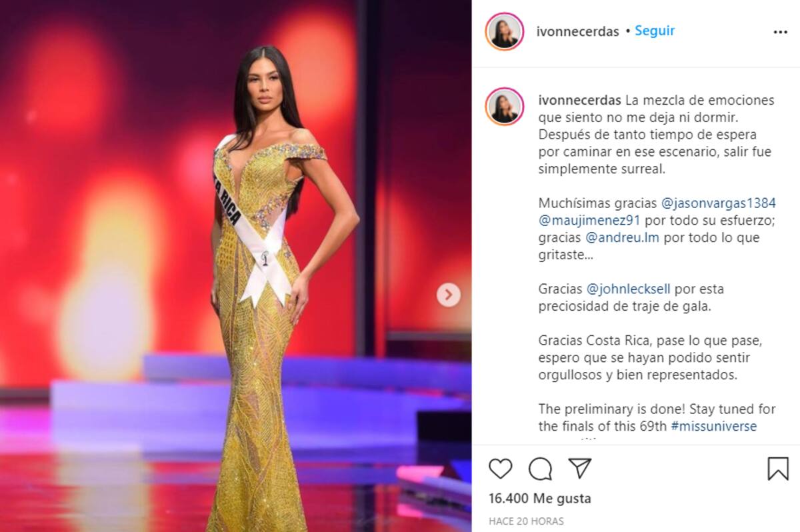The width and height of the screenshot is (800, 532).
Task: Click ivonnecerdas username in the caption
Action: pyautogui.click(x=579, y=101)
